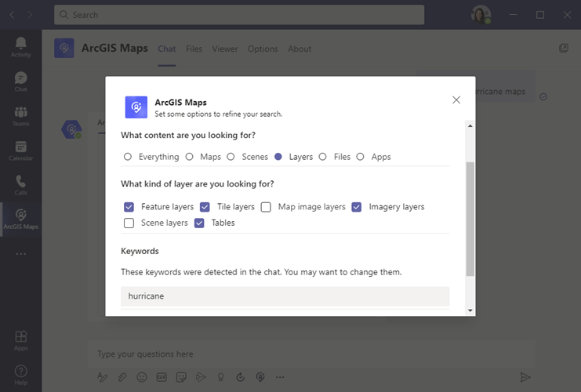Click the ArcGIS Maps logo in the dialog
This screenshot has width=581, height=392.
[136, 107]
